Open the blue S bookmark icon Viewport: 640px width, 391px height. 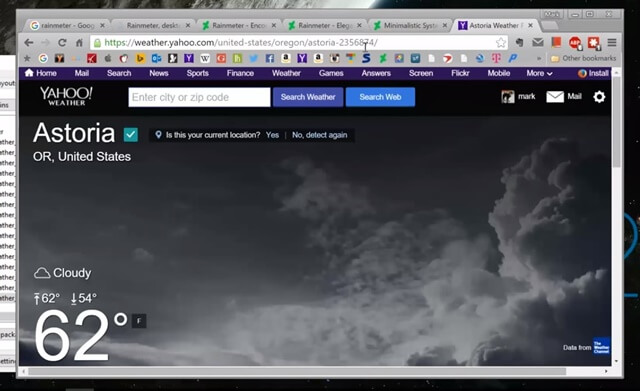click(367, 58)
